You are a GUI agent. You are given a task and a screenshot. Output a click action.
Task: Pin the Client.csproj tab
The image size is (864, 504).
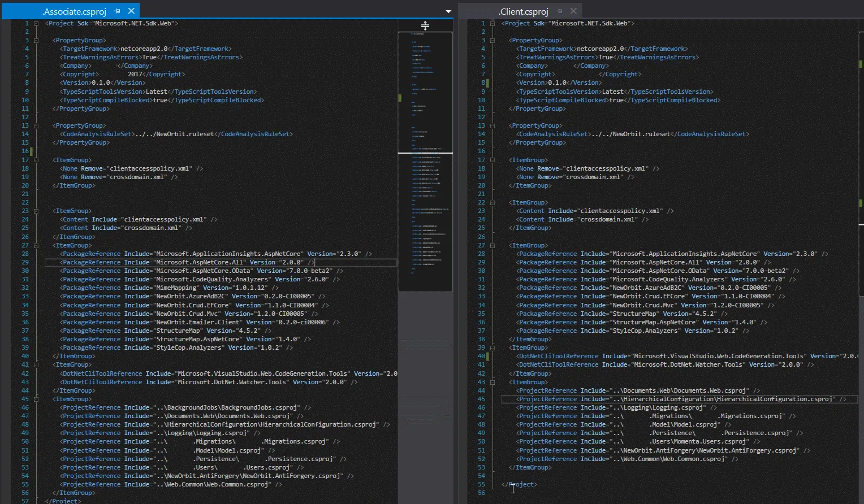(x=559, y=11)
